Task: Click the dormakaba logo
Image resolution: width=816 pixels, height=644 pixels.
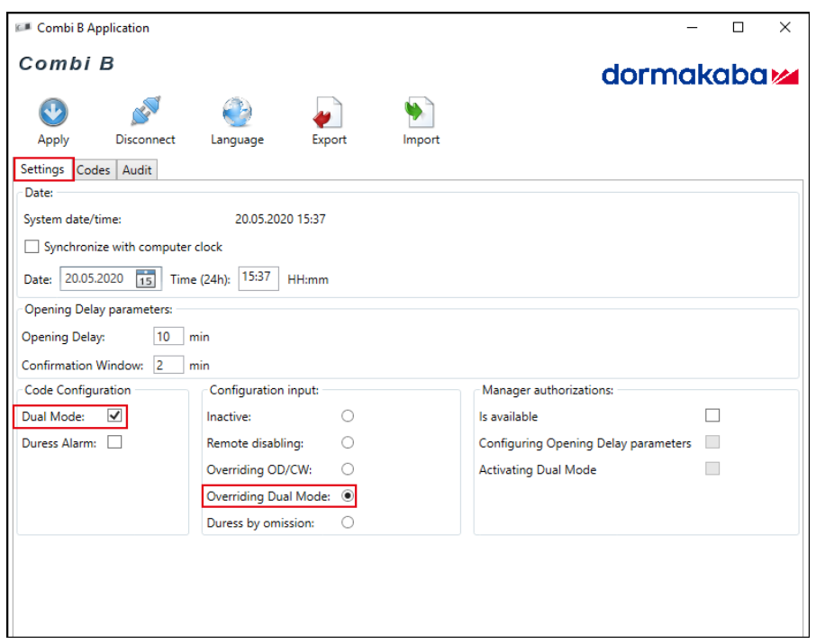Action: 700,75
